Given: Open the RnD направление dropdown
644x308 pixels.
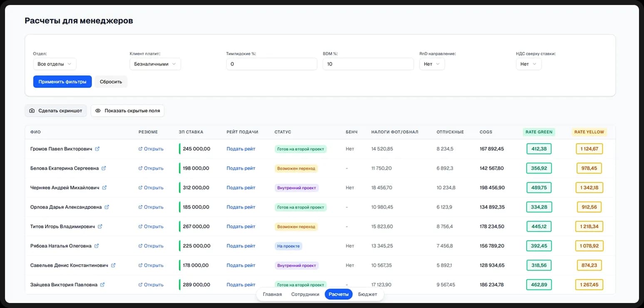Looking at the screenshot, I should pos(432,64).
